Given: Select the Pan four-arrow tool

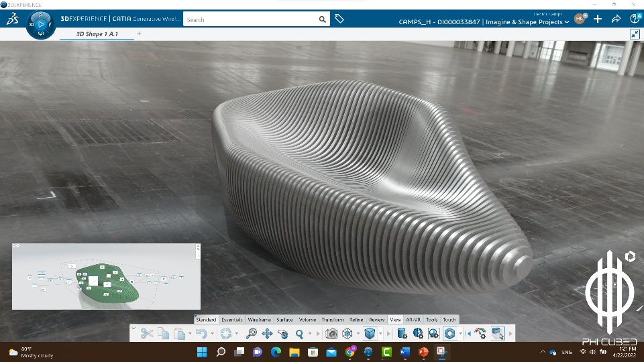Looking at the screenshot, I should click(268, 333).
